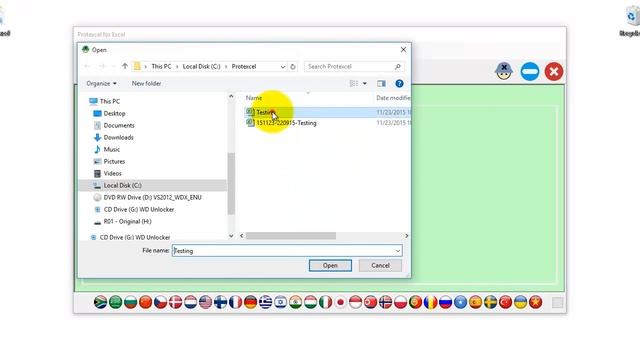The height and width of the screenshot is (360, 640).
Task: Select the Italy flag icon
Action: coord(325,302)
